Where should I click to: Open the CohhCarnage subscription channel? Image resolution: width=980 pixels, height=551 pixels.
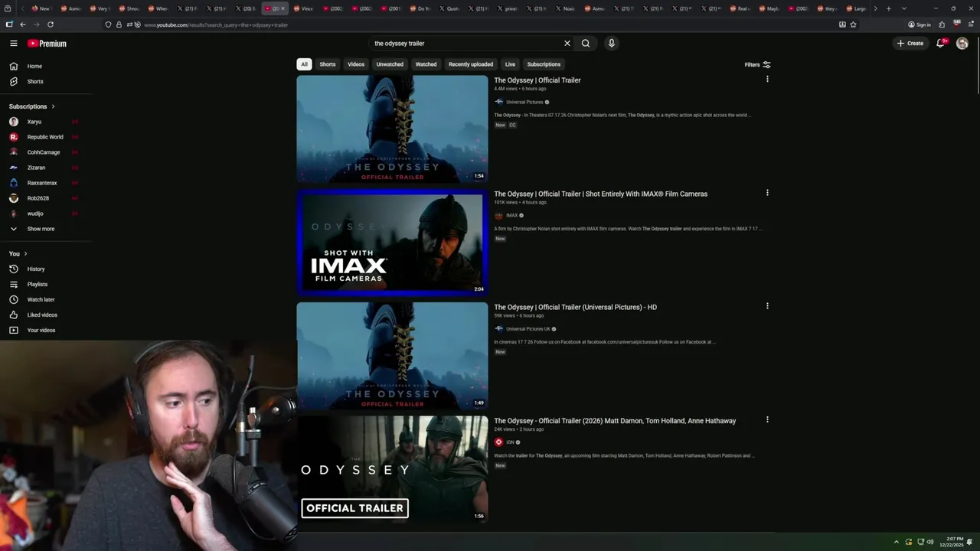46,152
